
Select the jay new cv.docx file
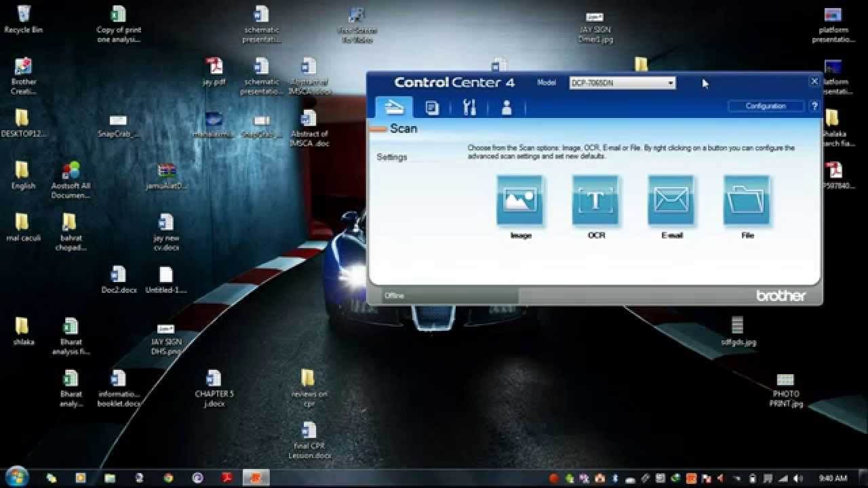coord(166,232)
